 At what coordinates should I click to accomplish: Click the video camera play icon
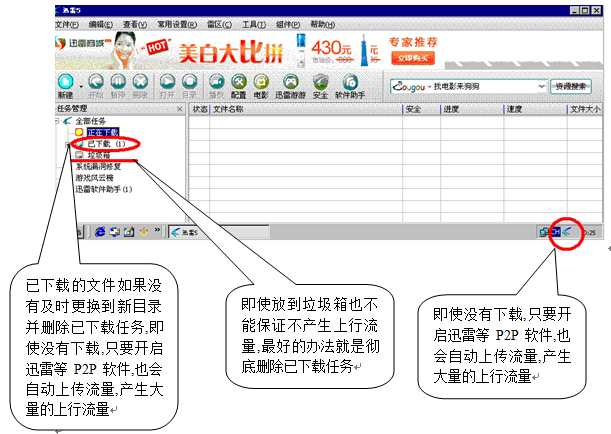pos(217,82)
